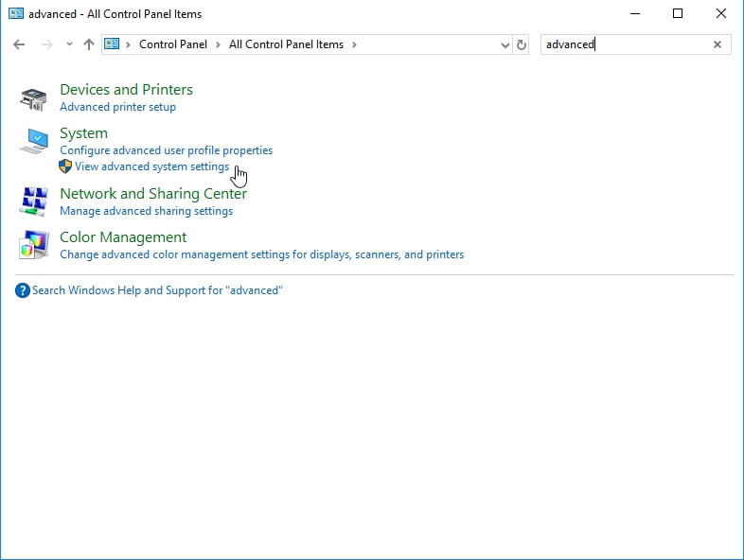This screenshot has width=744, height=560.
Task: Open Change advanced color management settings link
Action: (261, 254)
